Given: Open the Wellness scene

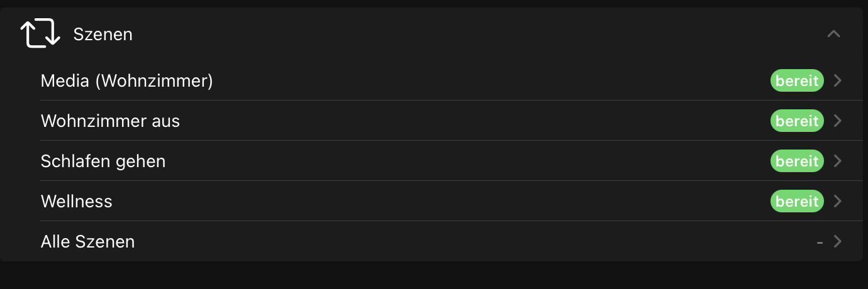Looking at the screenshot, I should pyautogui.click(x=76, y=202).
